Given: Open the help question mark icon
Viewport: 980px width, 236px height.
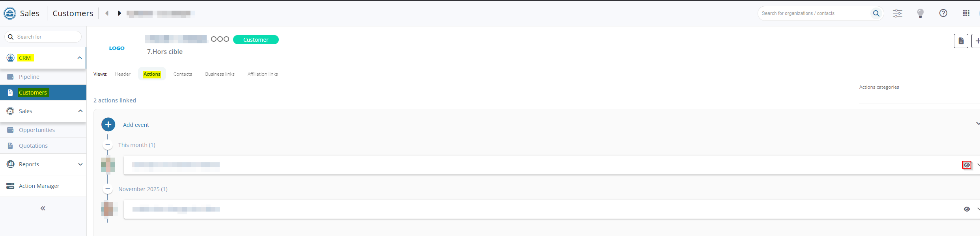Looking at the screenshot, I should tap(943, 13).
